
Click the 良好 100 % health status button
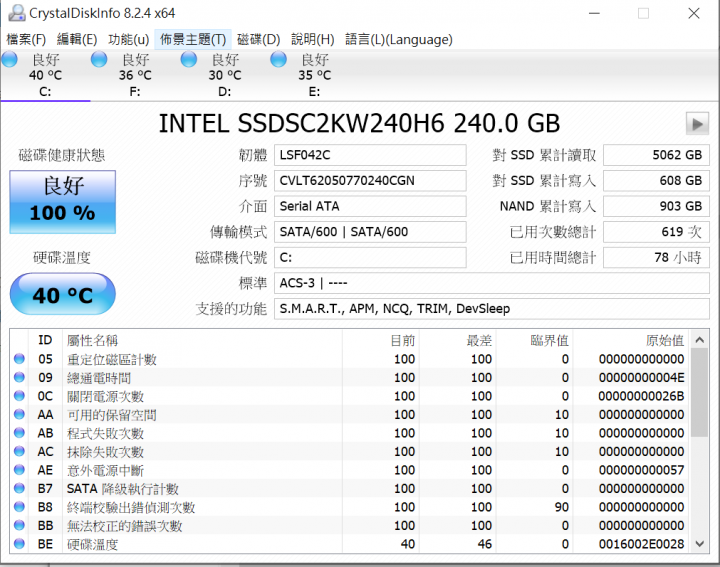point(62,202)
